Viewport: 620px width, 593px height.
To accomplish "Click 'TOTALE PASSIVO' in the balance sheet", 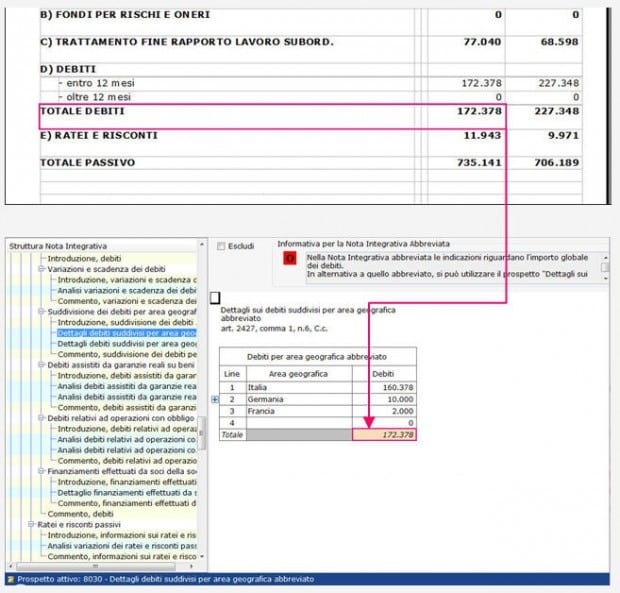I will click(87, 162).
